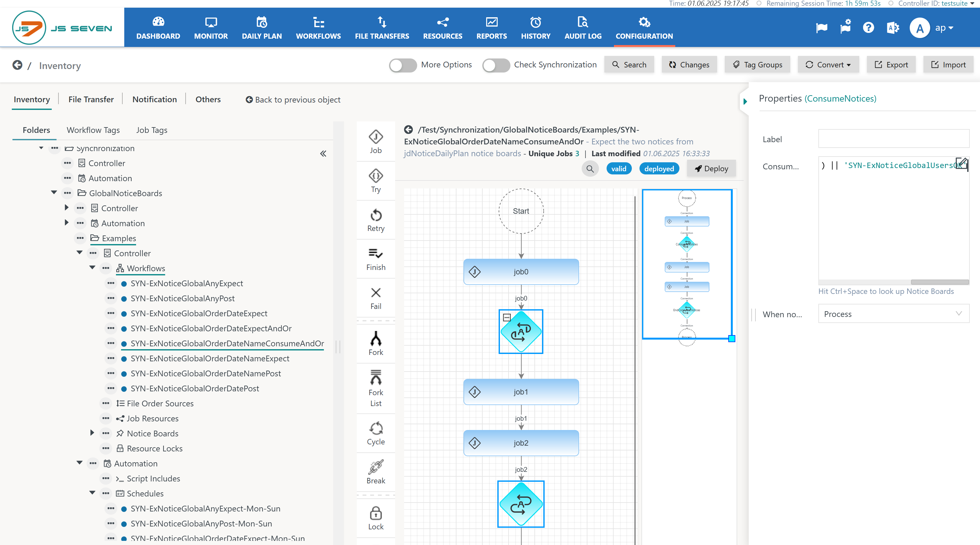980x545 pixels.
Task: Open the When notice dropdown Process
Action: (893, 314)
